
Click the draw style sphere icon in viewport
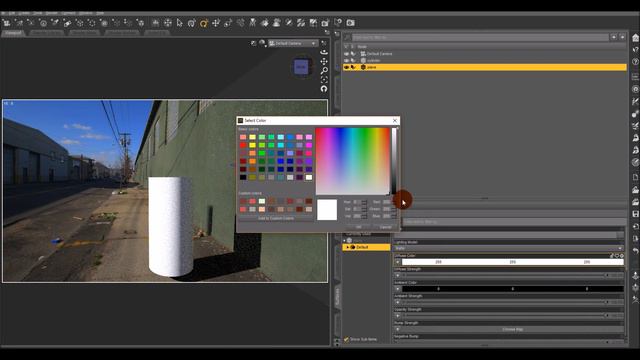point(262,43)
